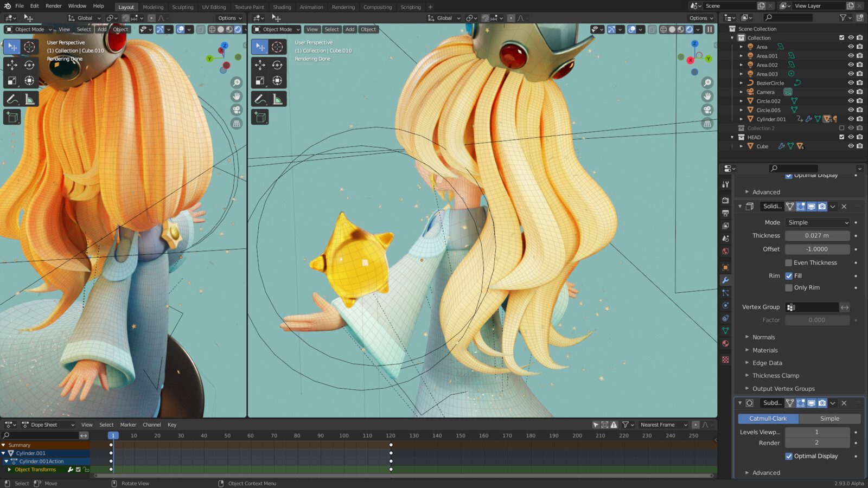Image resolution: width=868 pixels, height=488 pixels.
Task: Open Nearest Frame dropdown in Dope Sheet
Action: [x=663, y=425]
